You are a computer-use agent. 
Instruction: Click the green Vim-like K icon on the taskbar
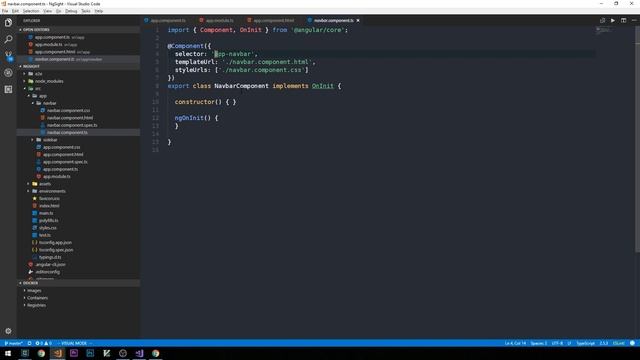tap(107, 353)
